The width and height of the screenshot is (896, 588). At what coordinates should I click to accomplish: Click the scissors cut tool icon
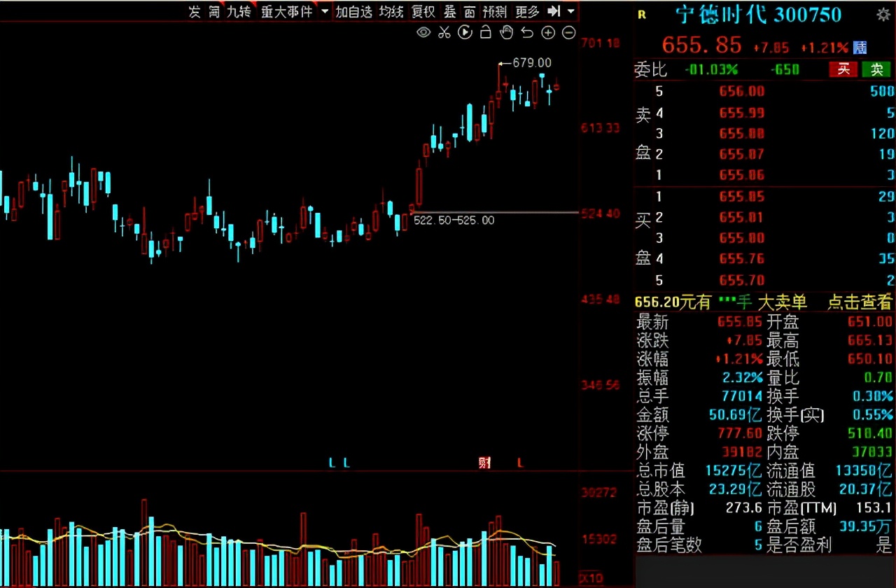tap(444, 32)
